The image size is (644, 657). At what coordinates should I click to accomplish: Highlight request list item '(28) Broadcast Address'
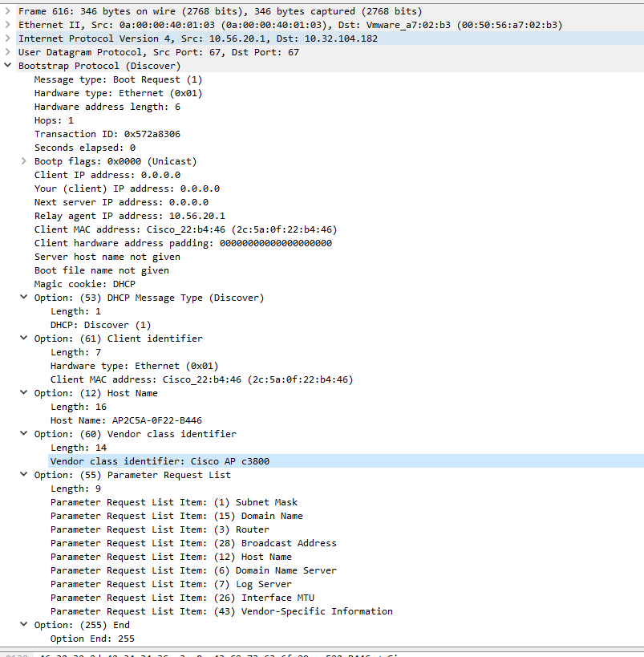(193, 543)
